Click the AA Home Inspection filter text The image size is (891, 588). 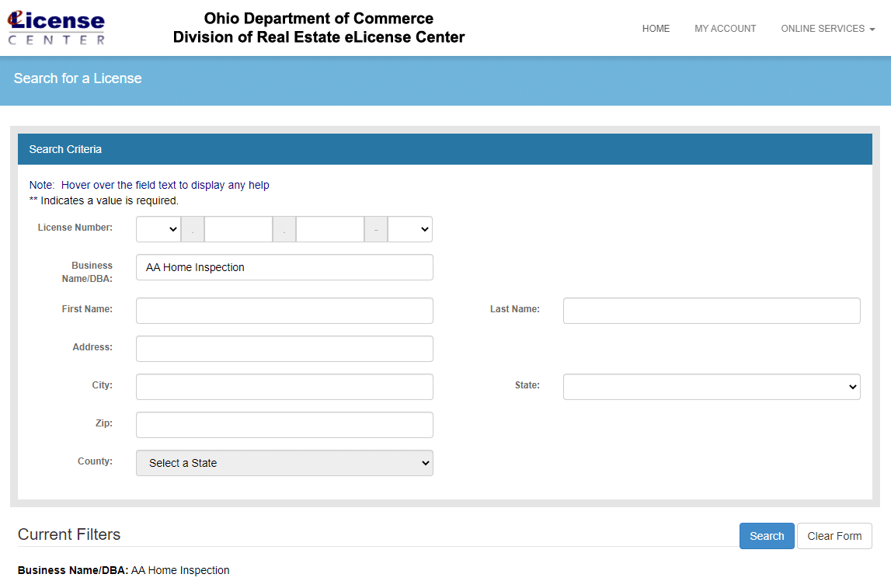click(180, 569)
